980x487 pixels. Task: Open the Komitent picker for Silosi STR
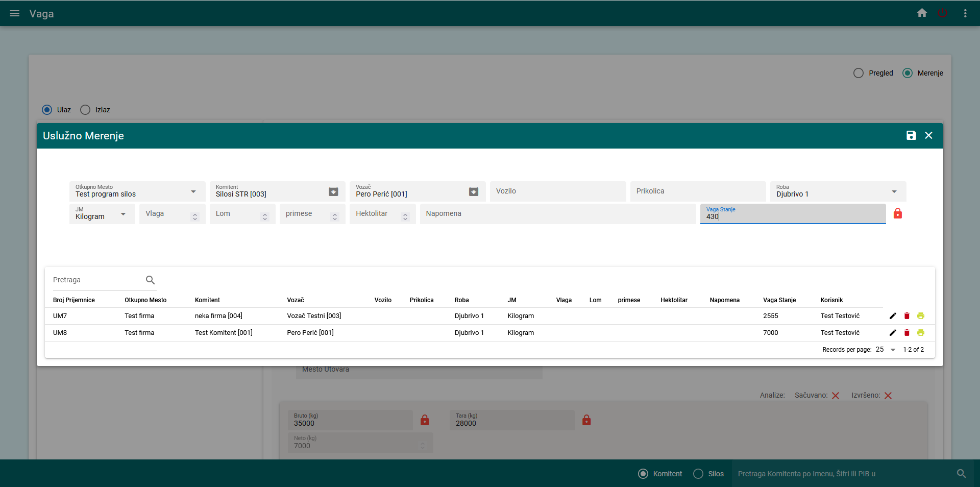point(333,192)
